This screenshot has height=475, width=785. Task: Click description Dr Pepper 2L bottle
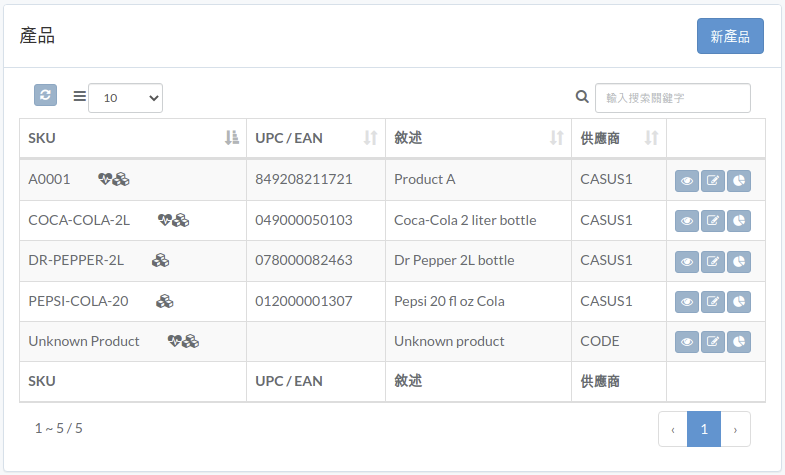pyautogui.click(x=454, y=260)
